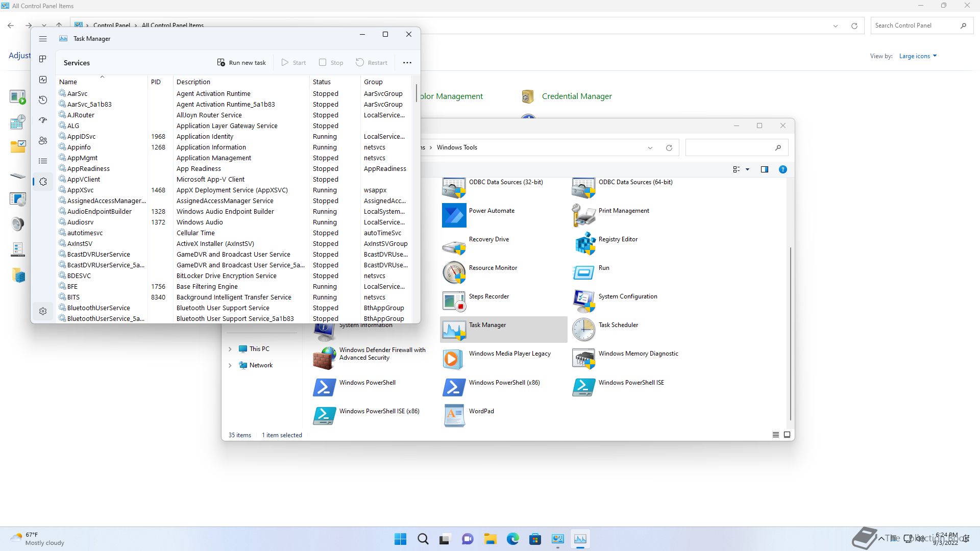
Task: Toggle the preview pane in Windows Tools
Action: [765, 169]
